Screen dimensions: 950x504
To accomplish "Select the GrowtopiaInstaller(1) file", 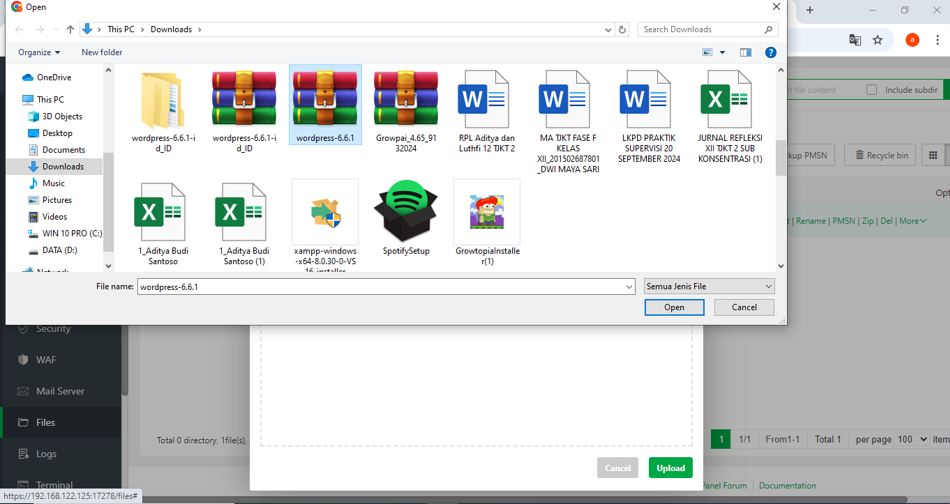I will [x=487, y=223].
